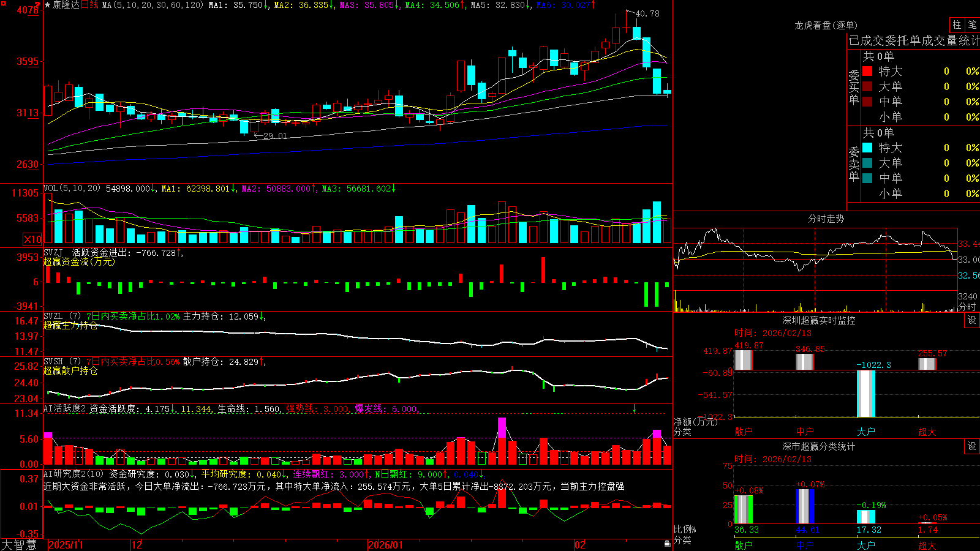Click the 爆发线: 6.000 label
Screen dimensions: 980x551
387,409
